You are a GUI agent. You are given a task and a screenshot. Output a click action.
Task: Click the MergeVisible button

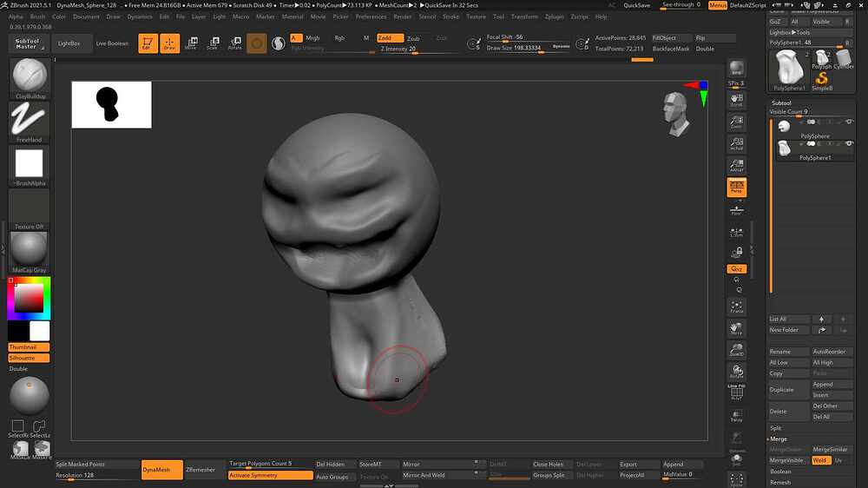pos(788,460)
